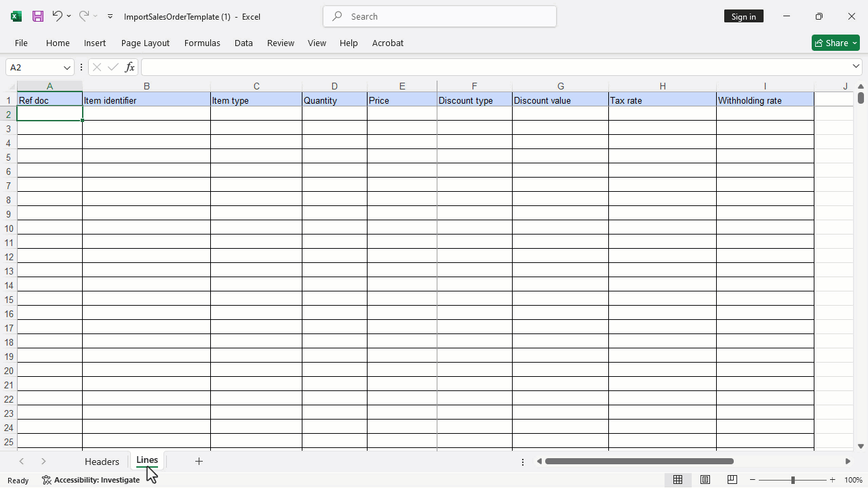This screenshot has width=868, height=488.
Task: Click the zoom in plus icon
Action: click(833, 480)
